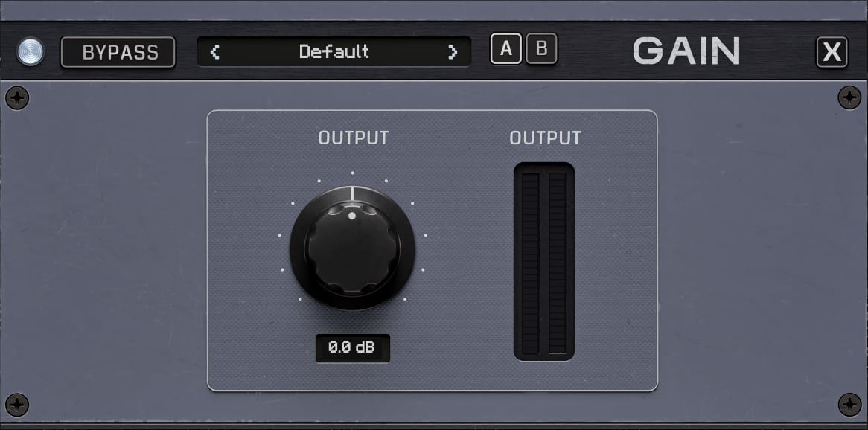868x430 pixels.
Task: Click the 0.0 dB value field
Action: click(353, 348)
